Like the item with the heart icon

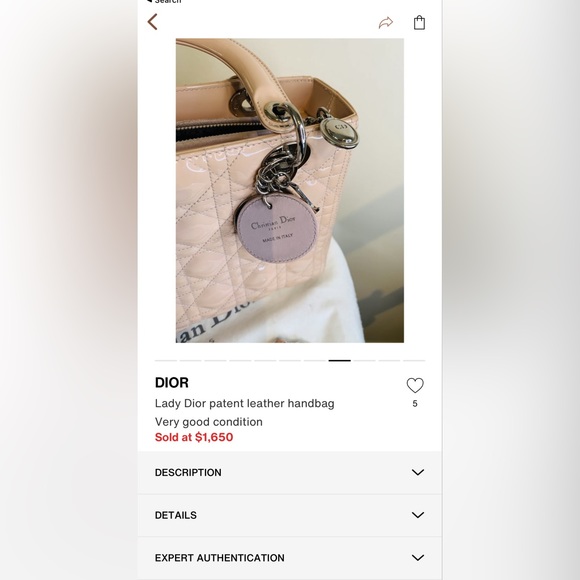click(x=415, y=385)
